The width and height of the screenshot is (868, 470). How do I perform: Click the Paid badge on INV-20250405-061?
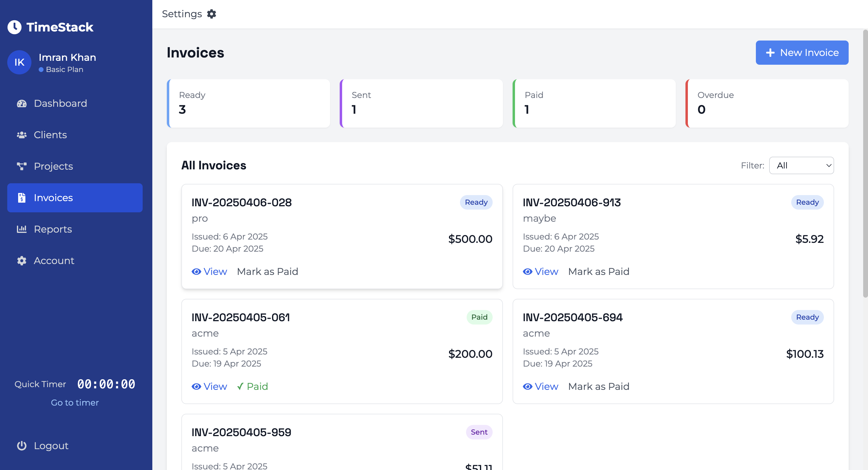tap(479, 317)
